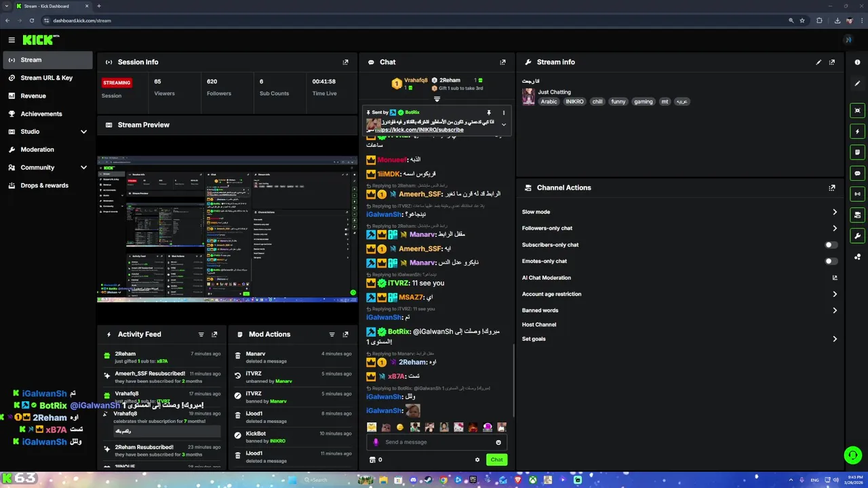Viewport: 868px width, 488px height.
Task: Open Discord from the taskbar
Action: point(414,480)
